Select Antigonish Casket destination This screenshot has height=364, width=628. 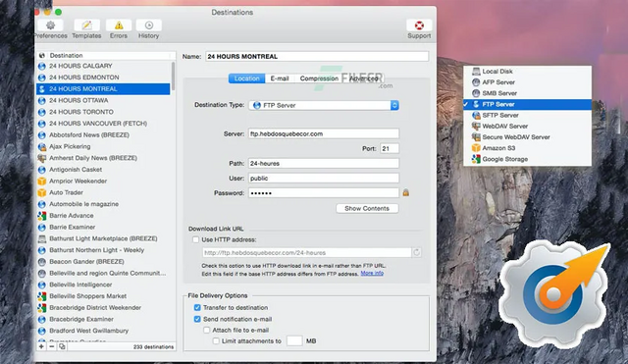click(103, 170)
